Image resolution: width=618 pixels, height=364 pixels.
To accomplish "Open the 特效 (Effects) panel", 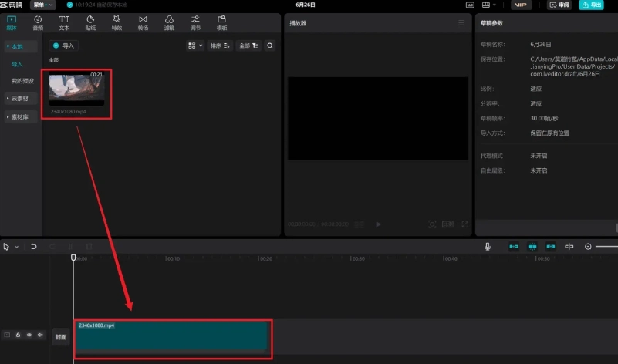I will pyautogui.click(x=117, y=22).
